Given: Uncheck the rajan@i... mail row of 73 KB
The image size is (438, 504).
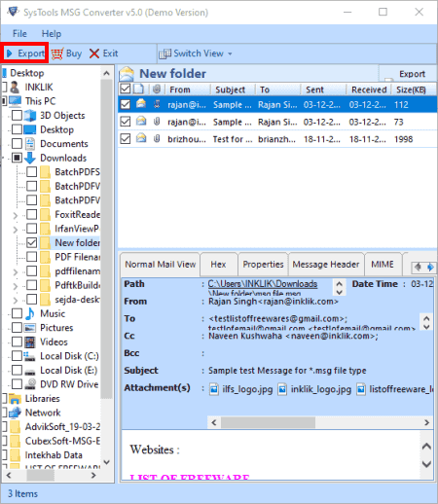Looking at the screenshot, I should pos(126,122).
